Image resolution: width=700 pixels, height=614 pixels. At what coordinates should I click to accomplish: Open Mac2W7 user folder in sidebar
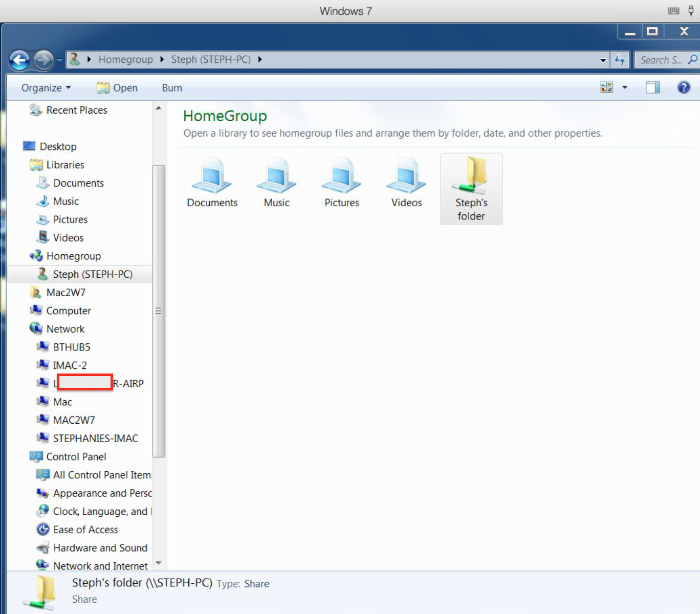pyautogui.click(x=57, y=293)
